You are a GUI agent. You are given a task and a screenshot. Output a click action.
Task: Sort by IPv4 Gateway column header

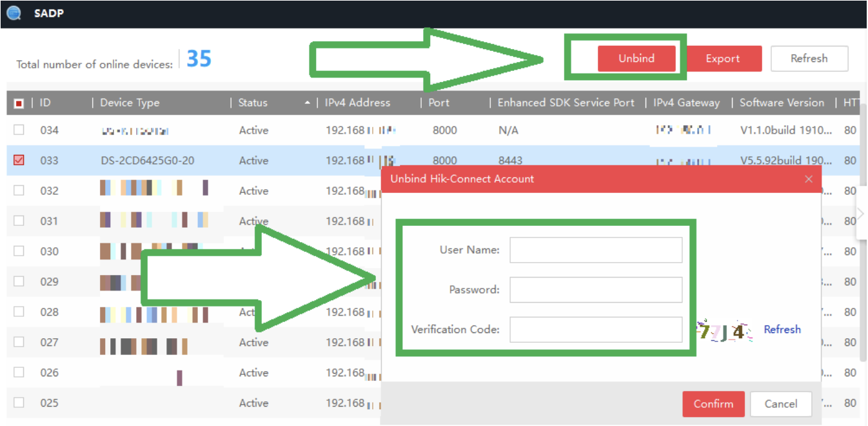[x=686, y=103]
